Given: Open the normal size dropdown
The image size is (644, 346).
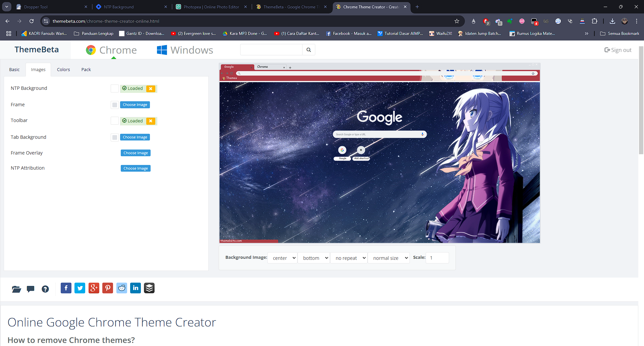Looking at the screenshot, I should pos(389,258).
